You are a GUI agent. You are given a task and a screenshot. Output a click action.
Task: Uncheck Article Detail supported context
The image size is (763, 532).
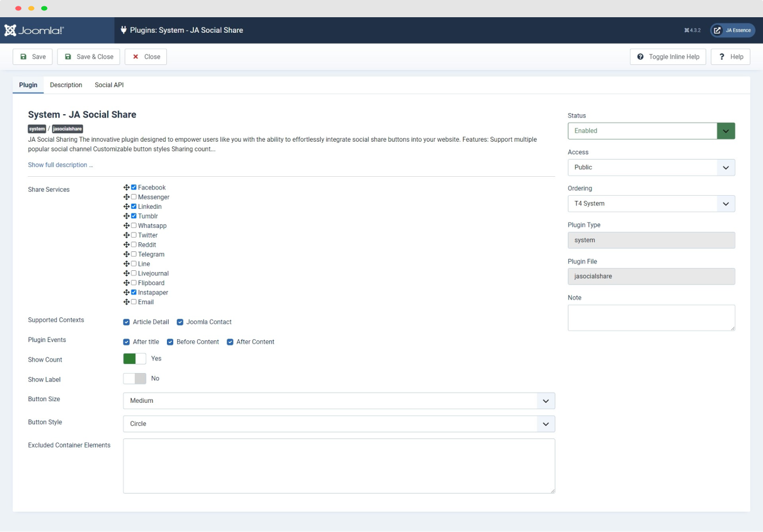point(126,322)
